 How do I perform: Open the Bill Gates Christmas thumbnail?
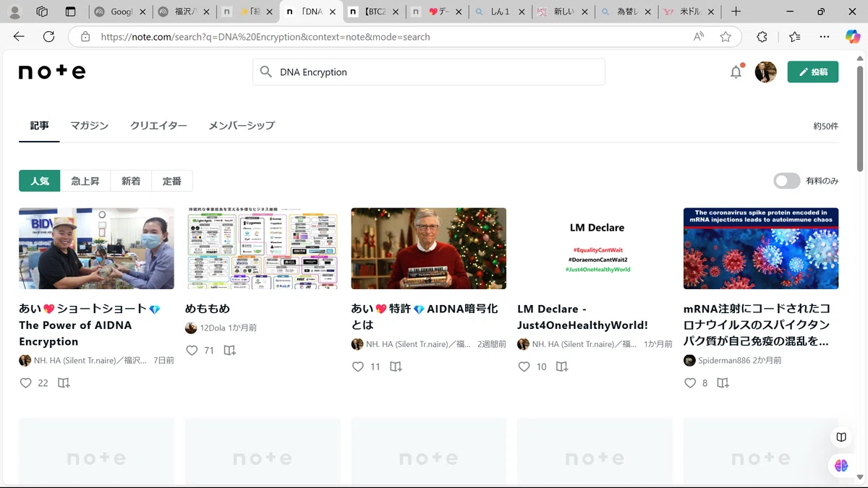[x=429, y=249]
